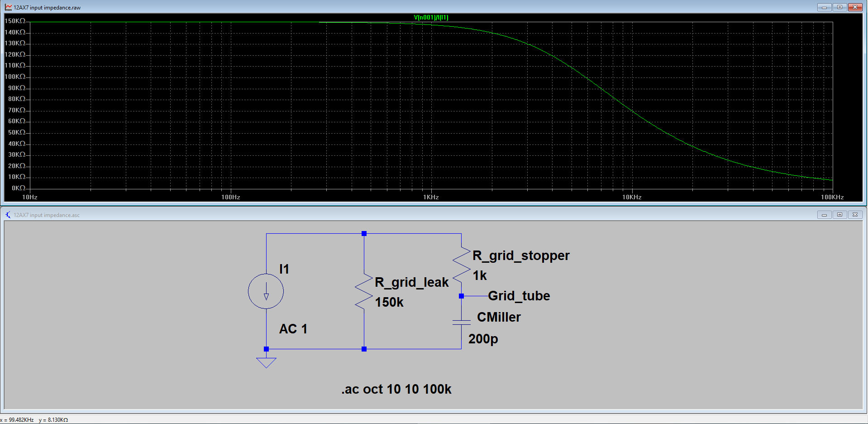The height and width of the screenshot is (424, 868).
Task: Click the 150k resistor value
Action: (x=389, y=302)
